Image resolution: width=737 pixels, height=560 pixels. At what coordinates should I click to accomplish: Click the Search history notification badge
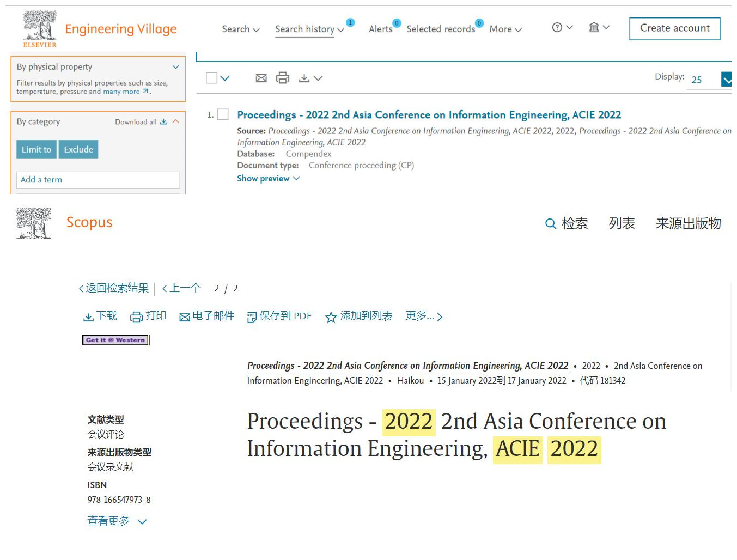point(350,23)
